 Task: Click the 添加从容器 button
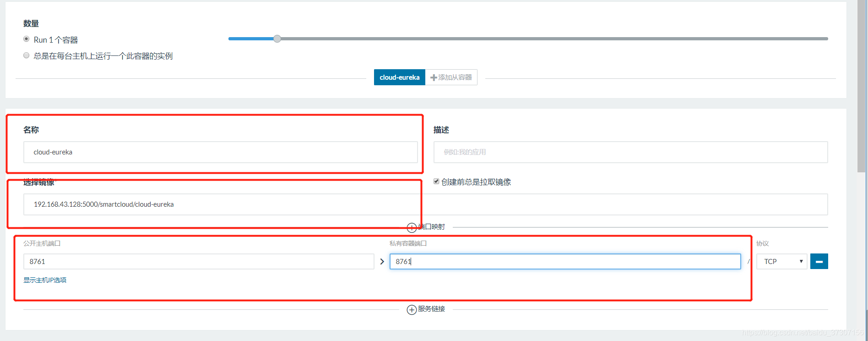click(x=451, y=77)
